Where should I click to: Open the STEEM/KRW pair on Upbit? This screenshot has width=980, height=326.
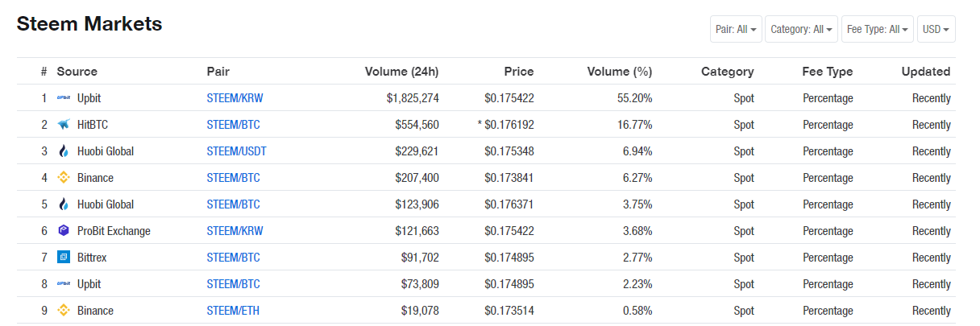(235, 98)
